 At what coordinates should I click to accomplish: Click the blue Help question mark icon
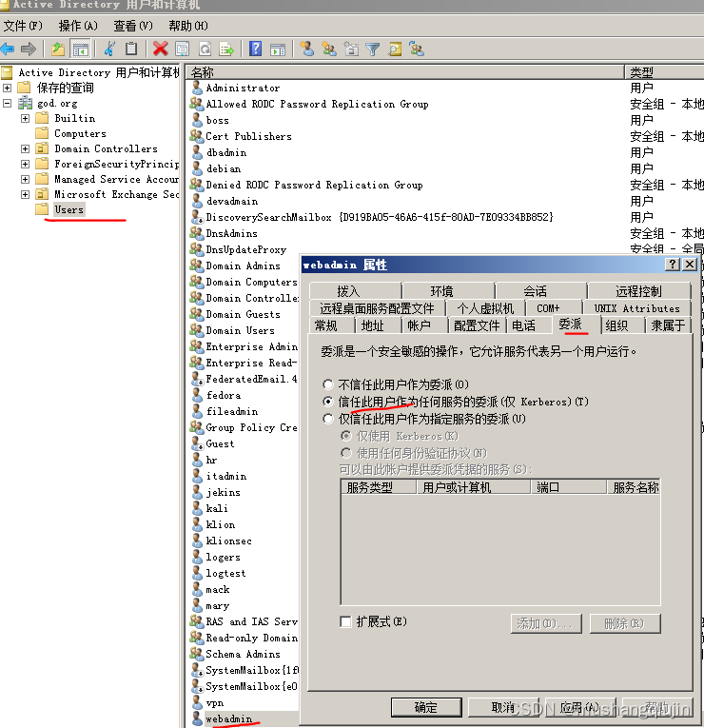click(x=255, y=49)
